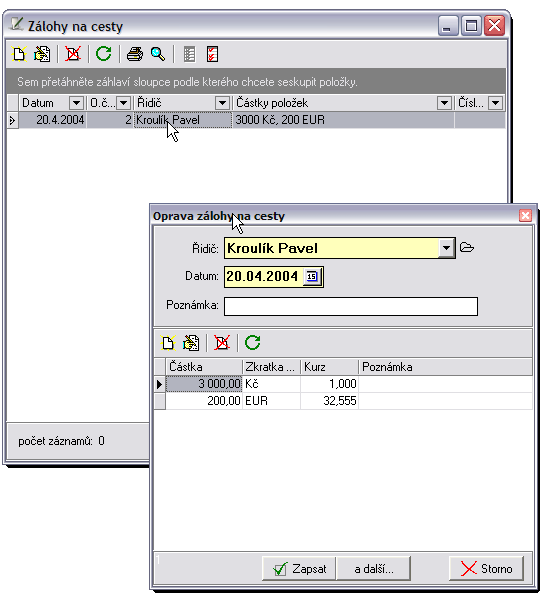Open the calendar picker in Datum field

[312, 276]
